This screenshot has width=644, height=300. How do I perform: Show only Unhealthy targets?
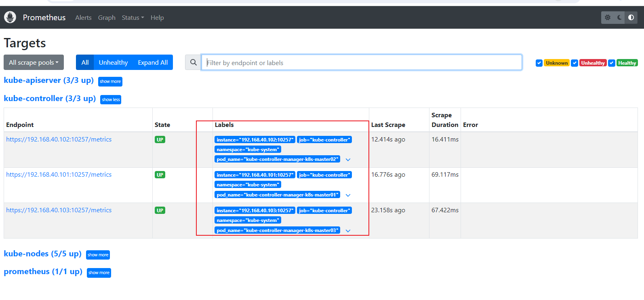click(x=113, y=62)
